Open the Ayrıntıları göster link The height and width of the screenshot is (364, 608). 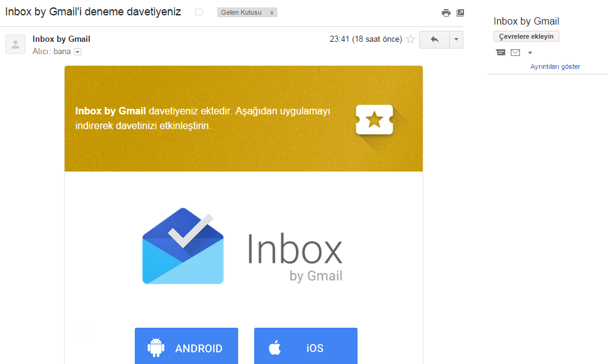555,66
